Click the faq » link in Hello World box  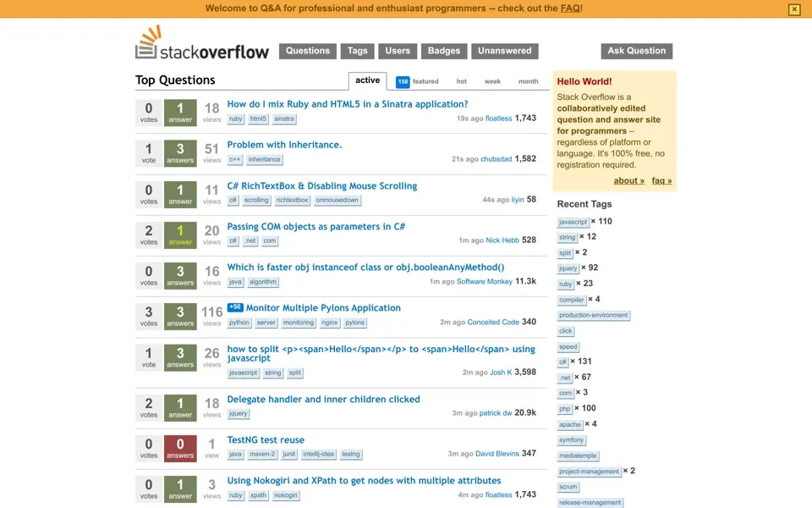pos(661,181)
